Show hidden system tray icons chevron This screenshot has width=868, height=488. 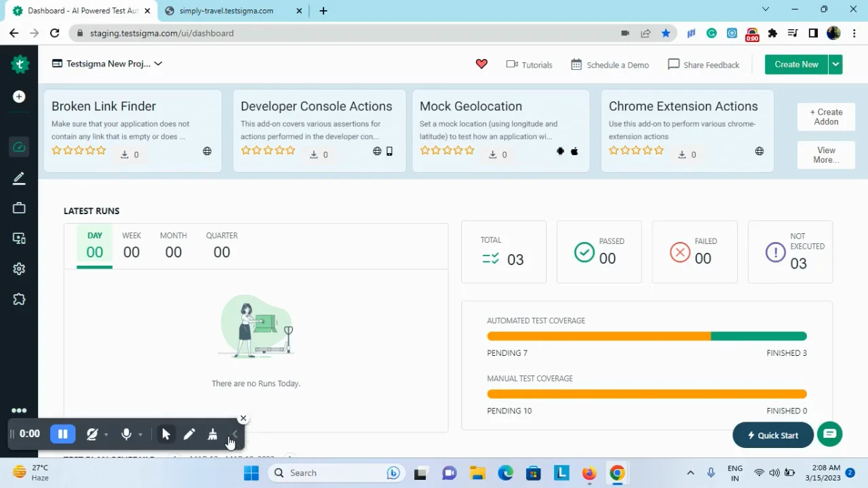(690, 473)
